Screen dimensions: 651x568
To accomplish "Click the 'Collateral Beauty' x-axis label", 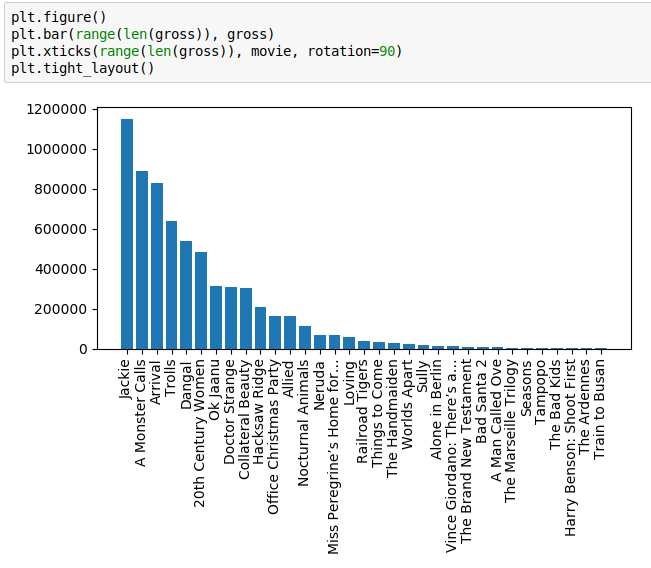I will [x=244, y=419].
